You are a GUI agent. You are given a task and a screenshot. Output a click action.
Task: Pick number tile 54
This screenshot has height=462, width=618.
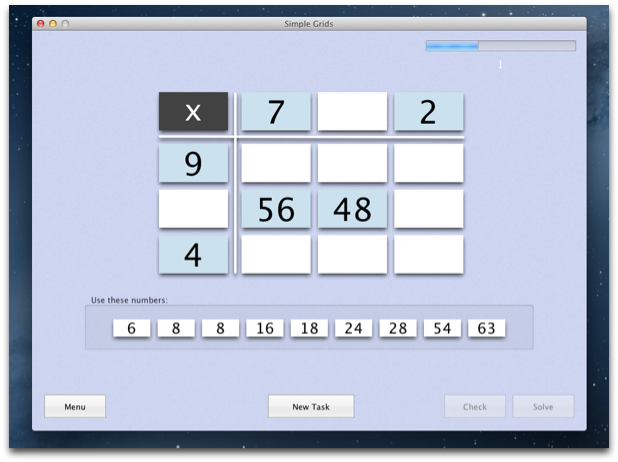point(442,328)
